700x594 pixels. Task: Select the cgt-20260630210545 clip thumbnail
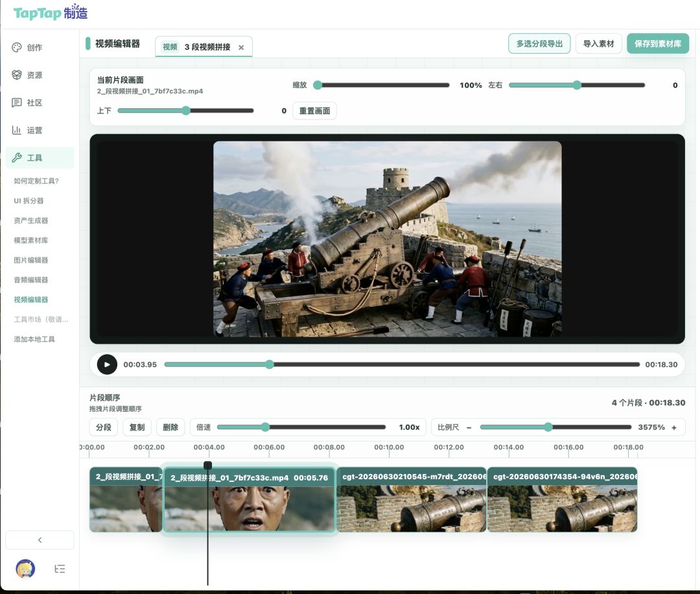click(411, 500)
